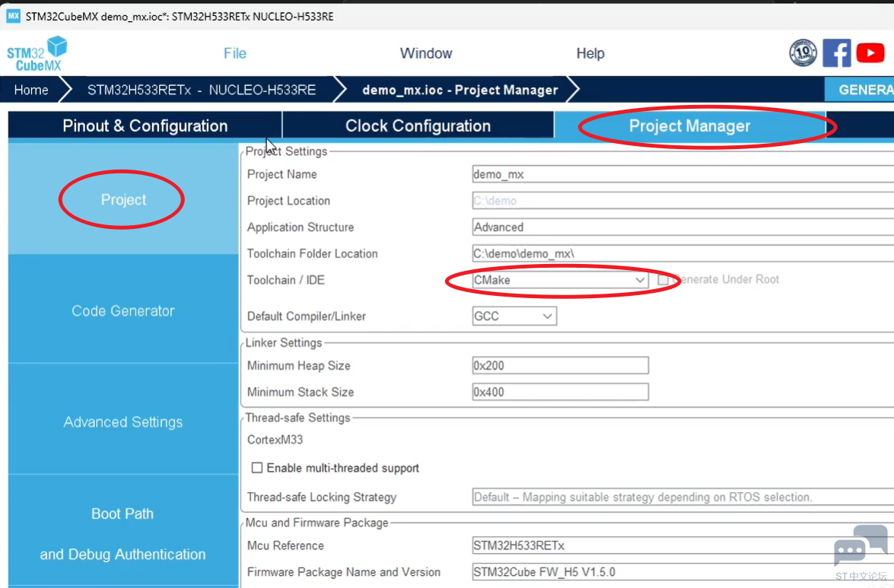Open the Thread-safe Locking Strategy dropdown
This screenshot has width=894, height=588.
click(683, 497)
